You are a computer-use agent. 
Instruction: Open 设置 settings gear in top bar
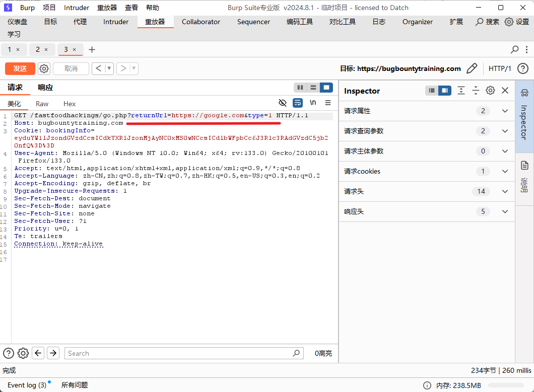(509, 22)
